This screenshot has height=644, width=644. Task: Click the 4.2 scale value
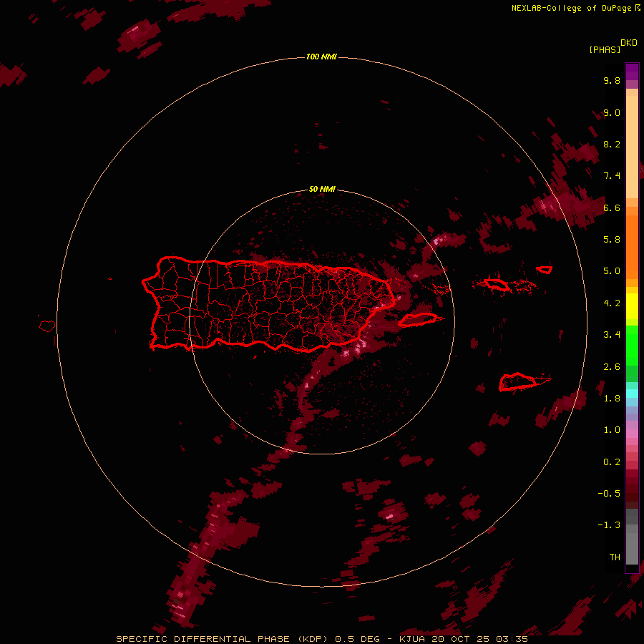coord(612,303)
